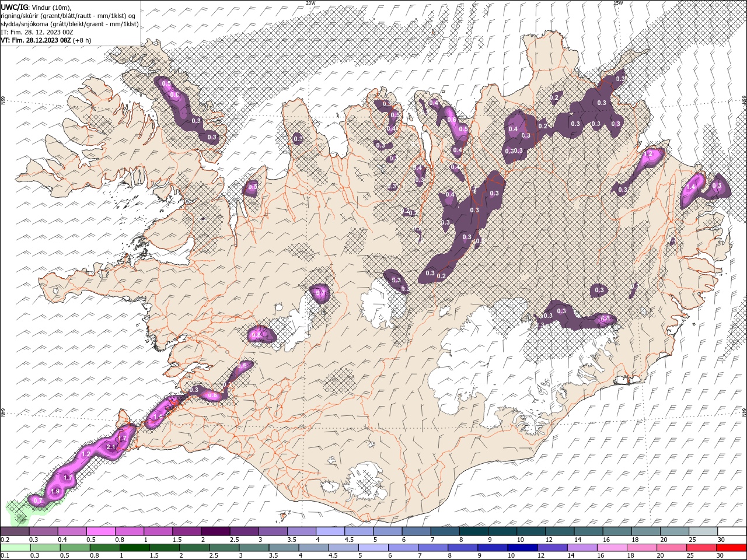
Task: Click the "0.1" label on the rain scale
Action: (x=5, y=556)
